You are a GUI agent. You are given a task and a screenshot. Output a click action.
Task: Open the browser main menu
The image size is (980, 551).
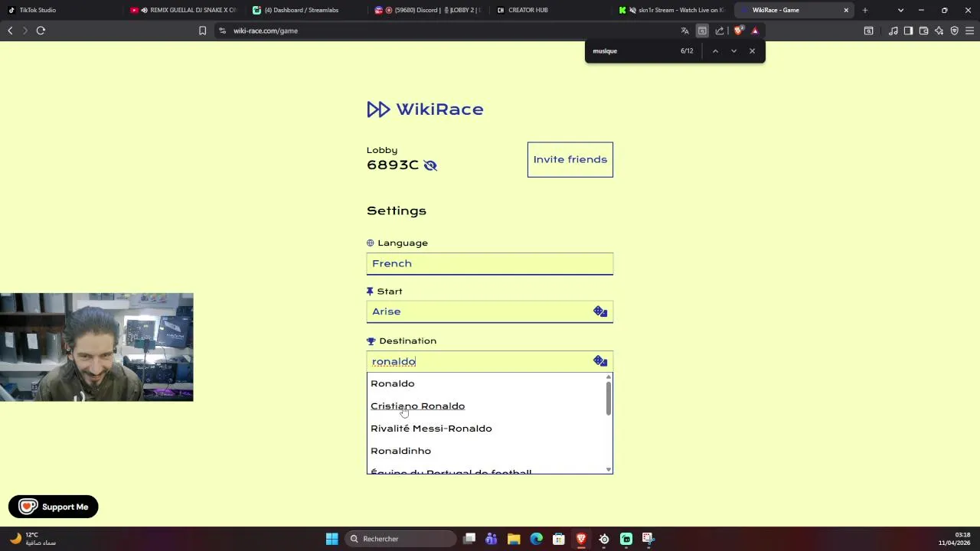coord(969,31)
